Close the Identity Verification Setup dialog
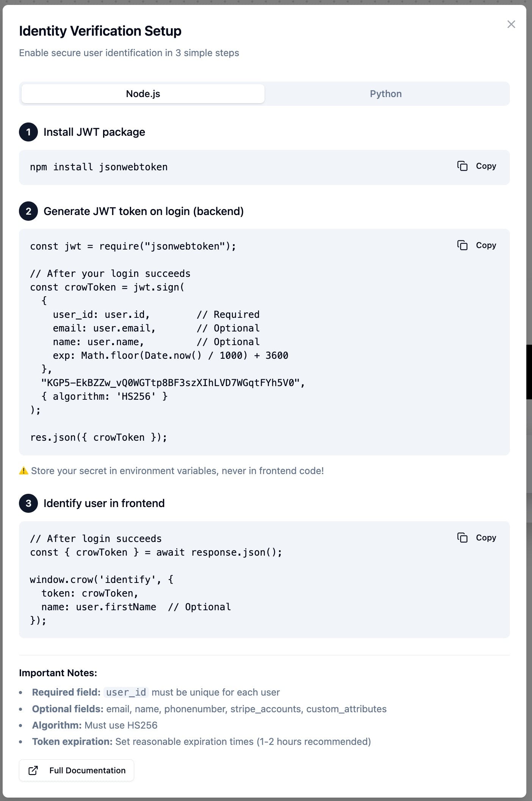This screenshot has height=801, width=532. 511,24
